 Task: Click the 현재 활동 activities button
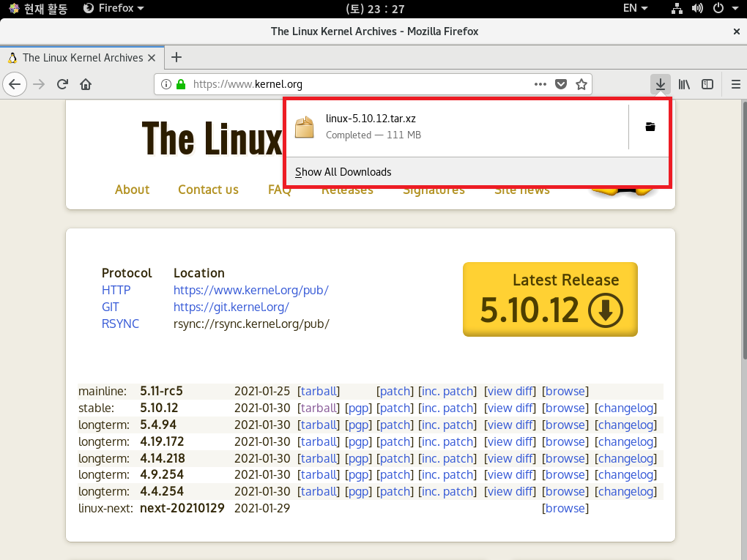39,9
